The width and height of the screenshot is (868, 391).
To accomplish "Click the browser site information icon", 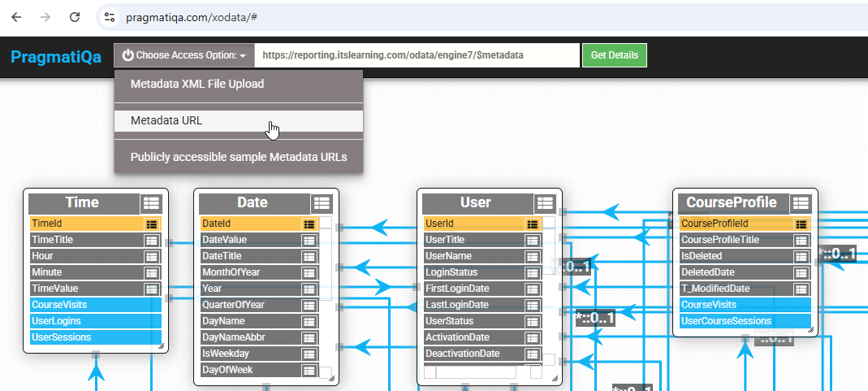I will coord(110,16).
